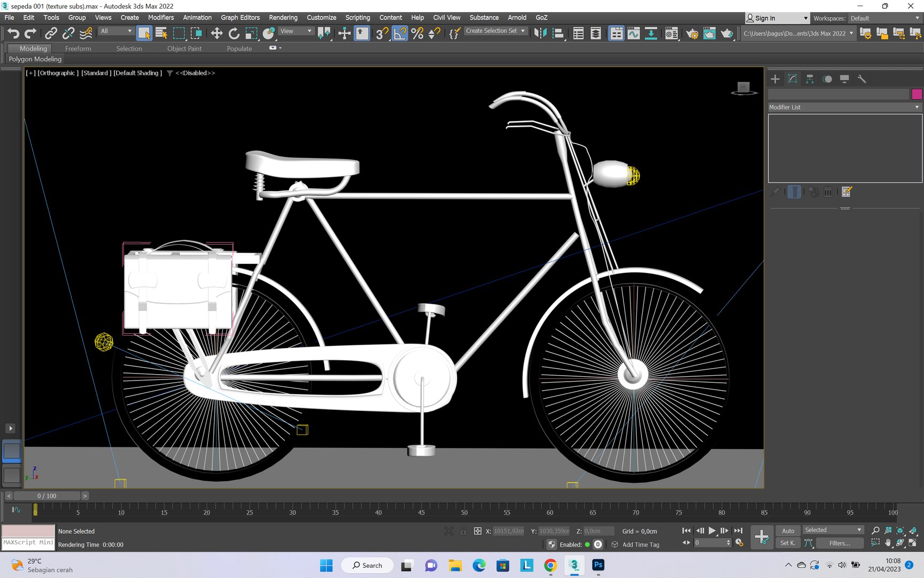
Task: Open the Arnold menu
Action: 517,18
